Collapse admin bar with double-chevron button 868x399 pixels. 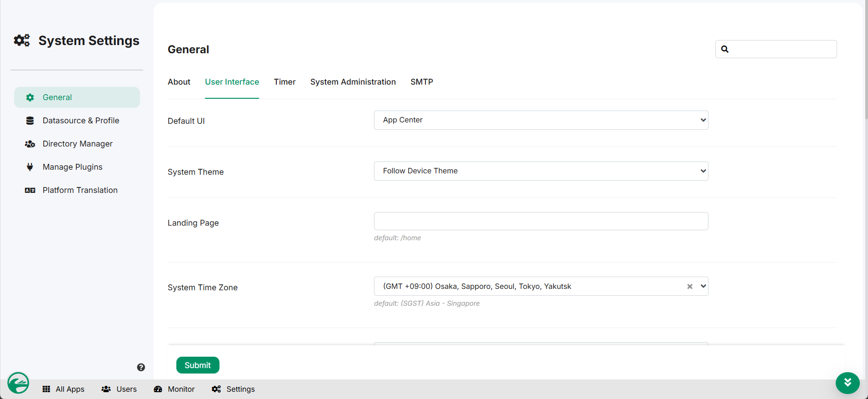847,383
